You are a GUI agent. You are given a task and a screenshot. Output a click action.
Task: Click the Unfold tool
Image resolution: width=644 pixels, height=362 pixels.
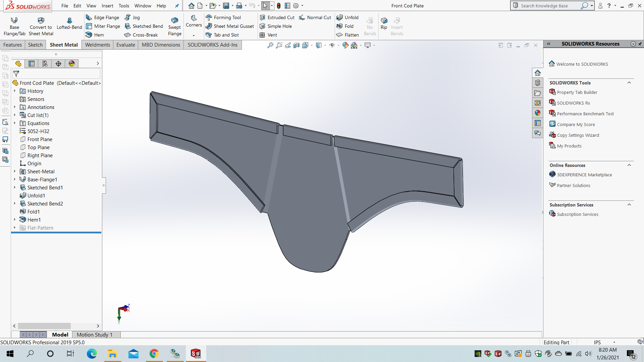(347, 17)
